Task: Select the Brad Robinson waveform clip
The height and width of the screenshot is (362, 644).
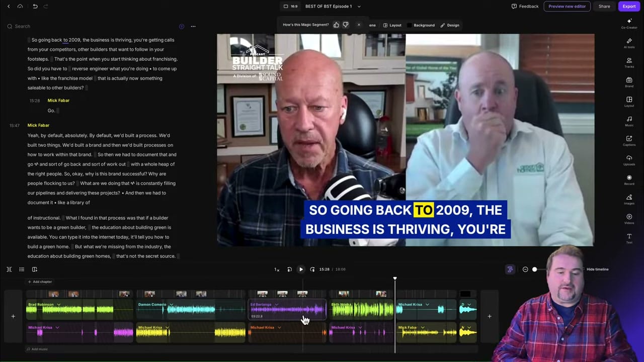Action: [x=79, y=310]
